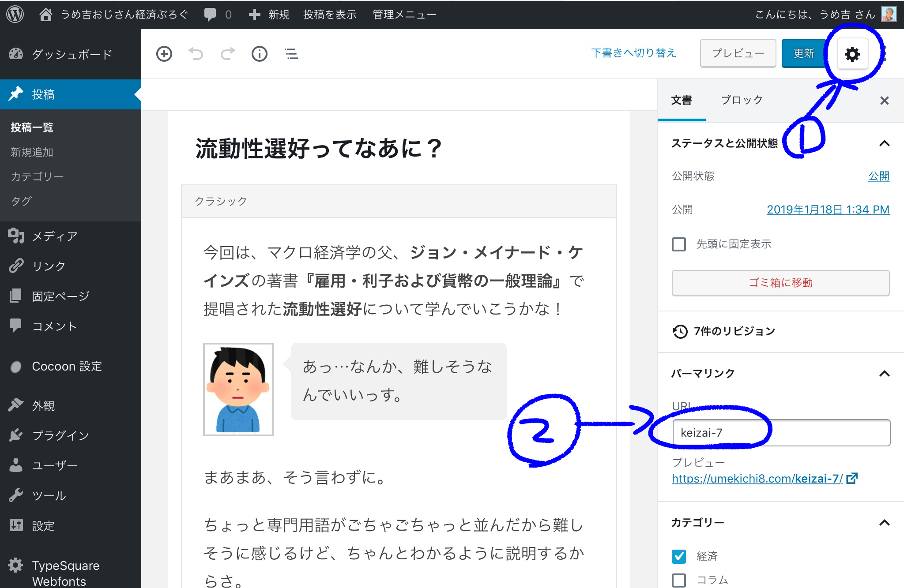Open block navigation list icon

pyautogui.click(x=291, y=54)
